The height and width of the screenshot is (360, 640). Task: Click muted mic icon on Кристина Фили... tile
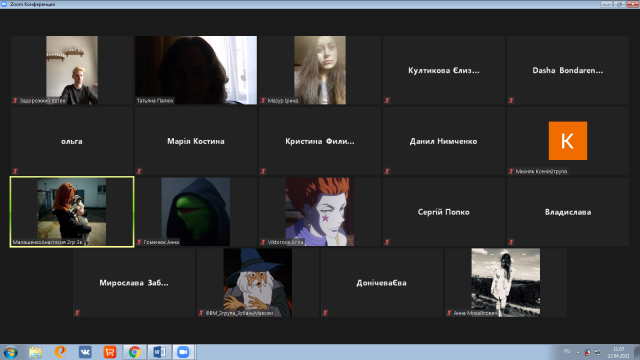[263, 171]
